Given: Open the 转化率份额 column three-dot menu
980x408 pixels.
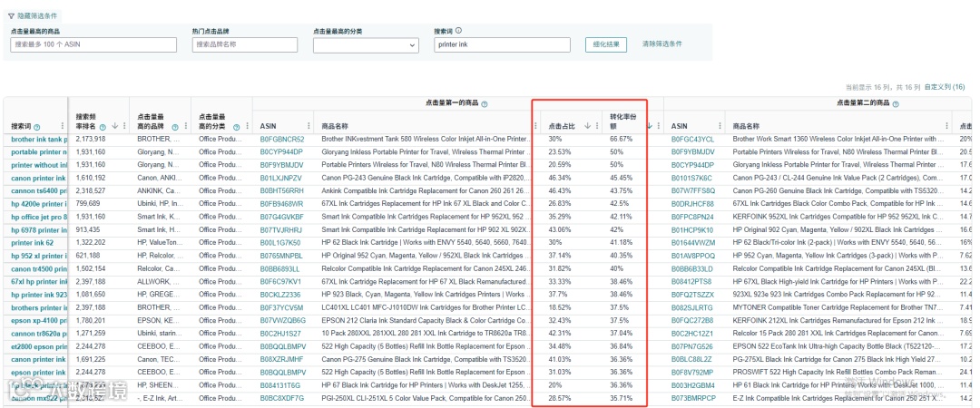Looking at the screenshot, I should [658, 126].
